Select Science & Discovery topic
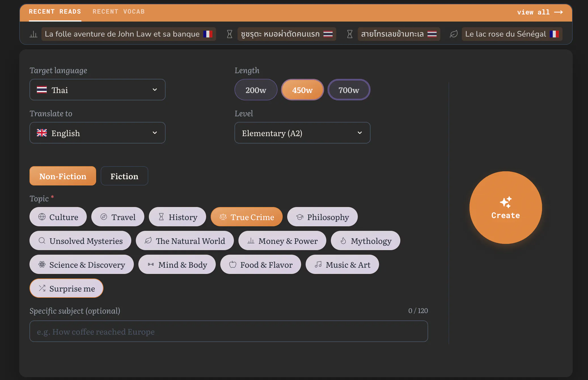The width and height of the screenshot is (588, 380). (82, 264)
